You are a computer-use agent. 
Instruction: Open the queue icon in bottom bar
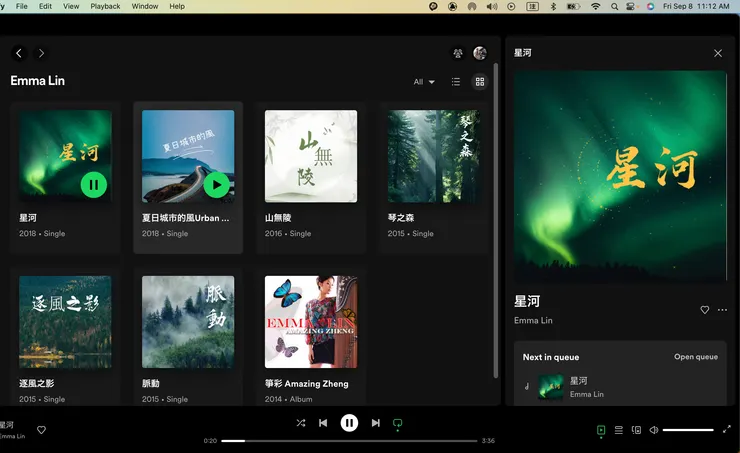coord(619,430)
